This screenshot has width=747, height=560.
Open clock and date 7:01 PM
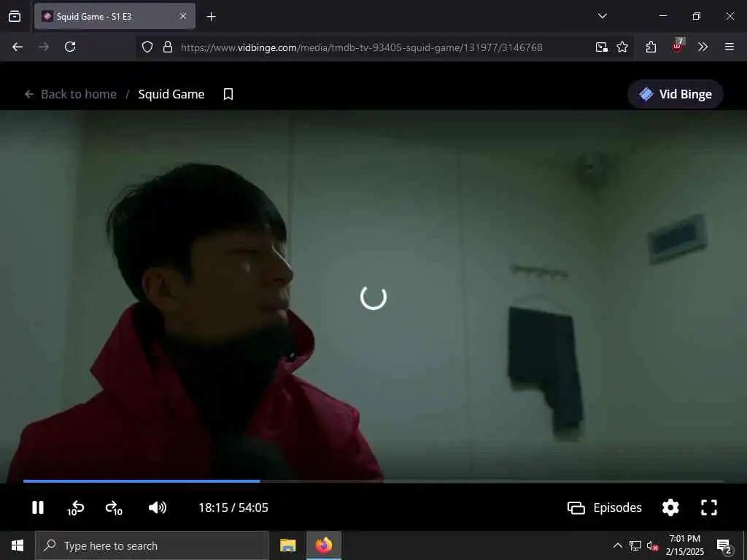tap(684, 545)
